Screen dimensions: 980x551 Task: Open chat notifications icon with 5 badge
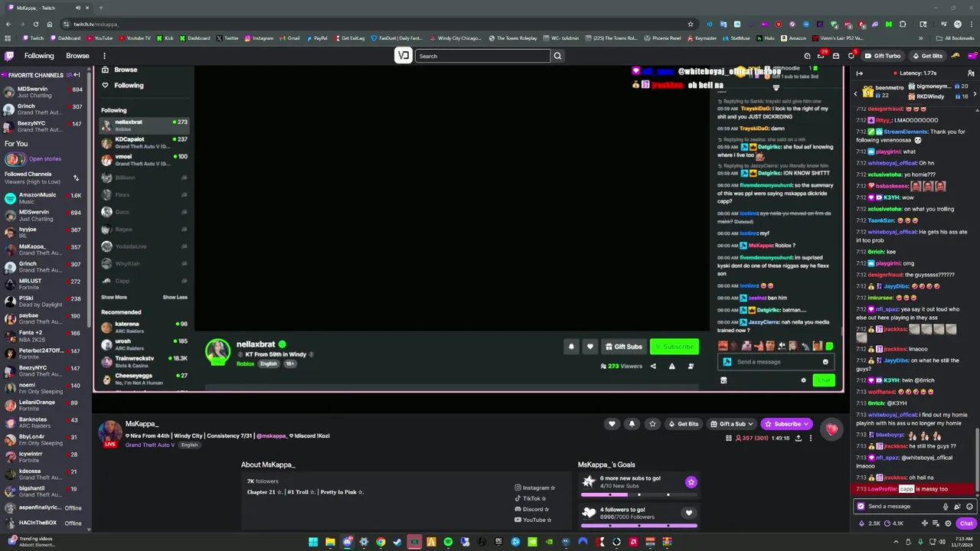851,56
